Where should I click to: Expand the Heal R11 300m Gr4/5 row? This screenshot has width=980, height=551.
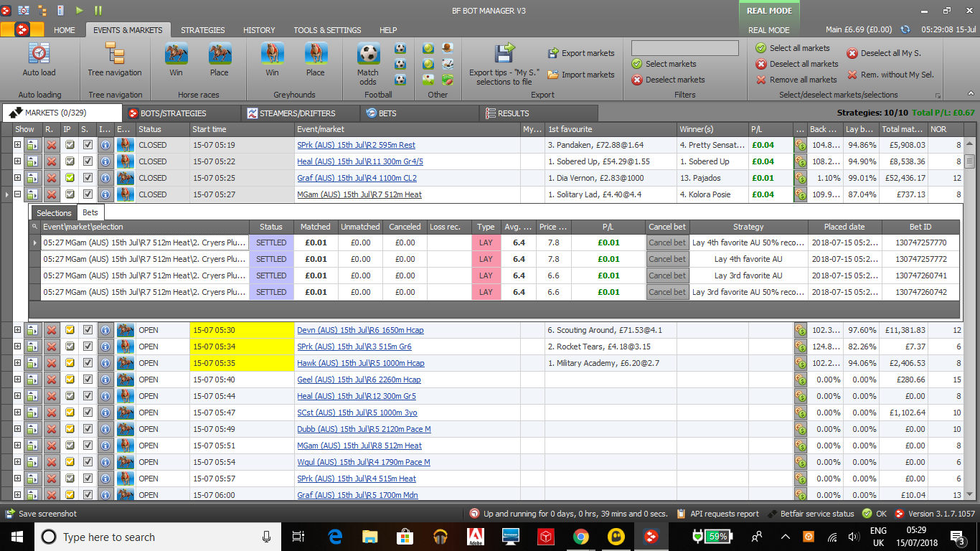pyautogui.click(x=18, y=161)
